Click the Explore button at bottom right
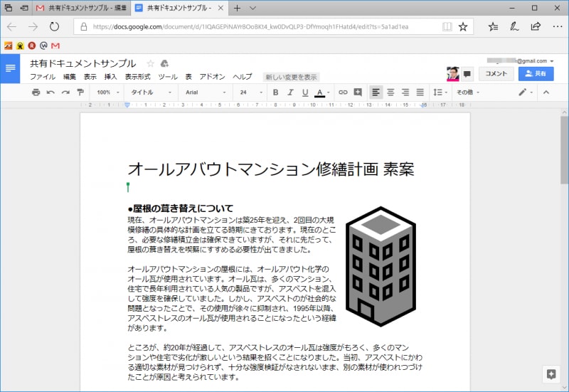Image resolution: width=569 pixels, height=392 pixels. (x=551, y=374)
